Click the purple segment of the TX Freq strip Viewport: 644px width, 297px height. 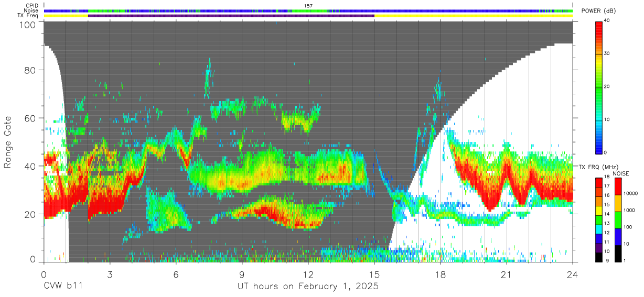(x=231, y=16)
